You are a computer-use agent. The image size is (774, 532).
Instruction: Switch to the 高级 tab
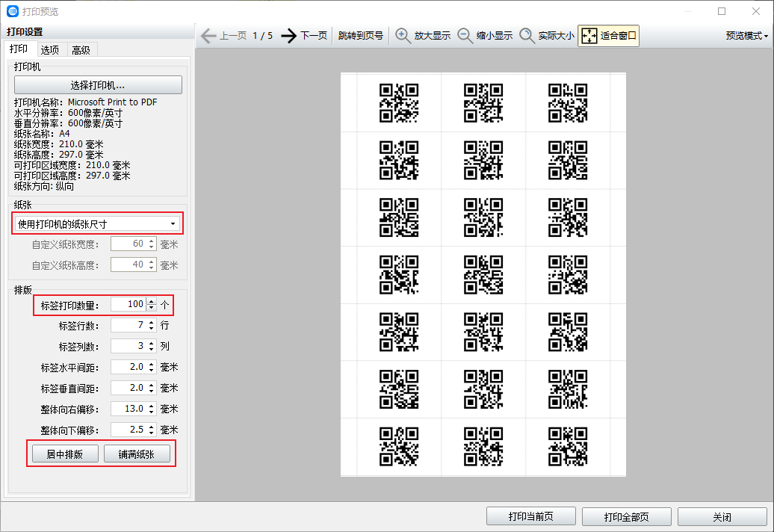click(x=81, y=50)
